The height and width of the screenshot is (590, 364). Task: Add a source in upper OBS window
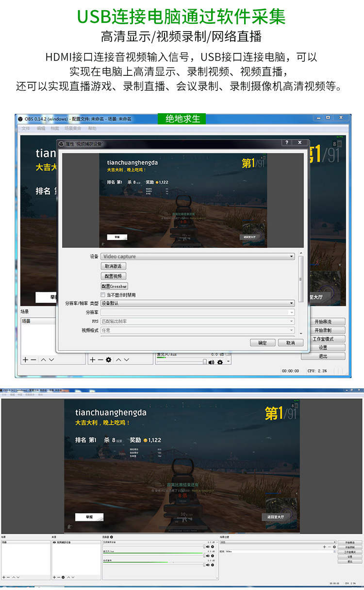[x=92, y=360]
